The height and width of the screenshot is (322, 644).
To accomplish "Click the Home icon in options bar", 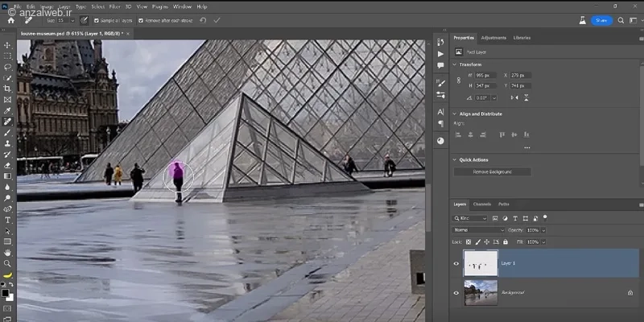I will 10,20.
